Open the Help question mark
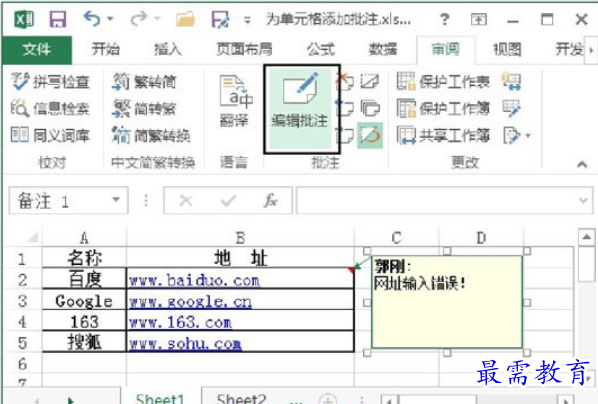598x404 pixels. click(444, 19)
